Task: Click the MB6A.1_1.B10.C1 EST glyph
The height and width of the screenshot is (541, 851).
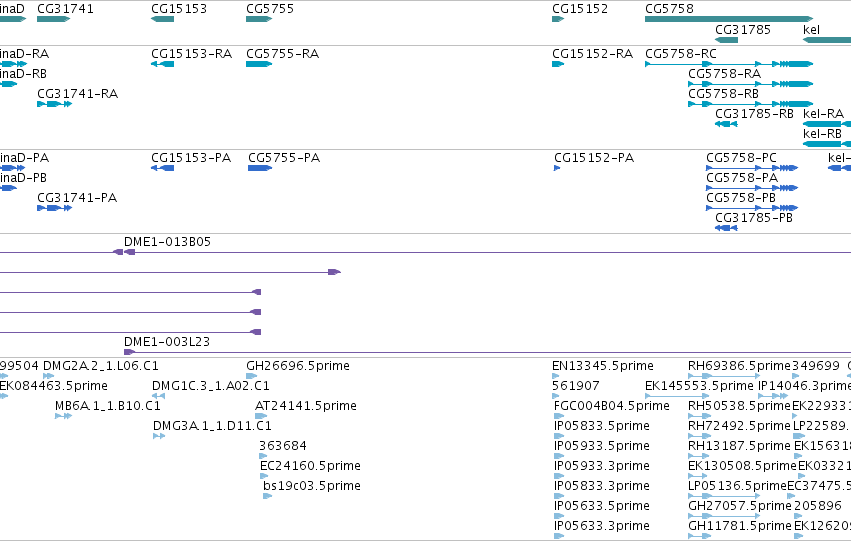Action: tap(63, 416)
